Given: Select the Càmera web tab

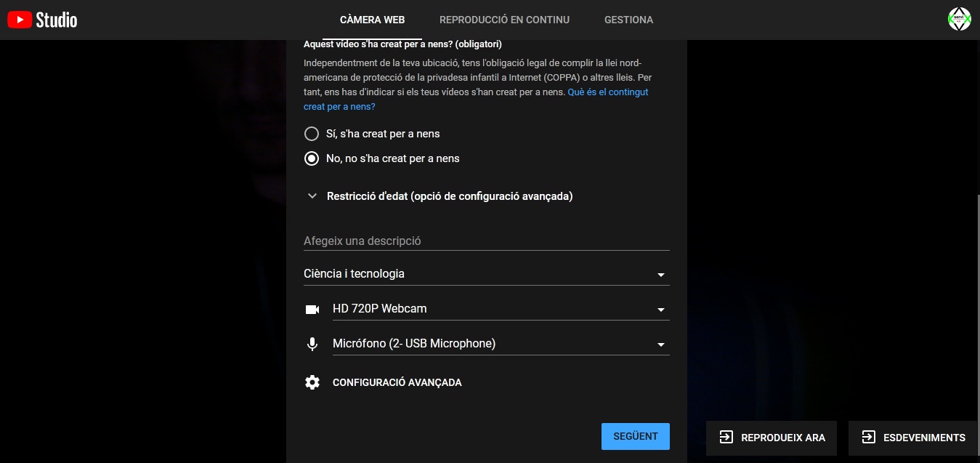Looking at the screenshot, I should 372,20.
